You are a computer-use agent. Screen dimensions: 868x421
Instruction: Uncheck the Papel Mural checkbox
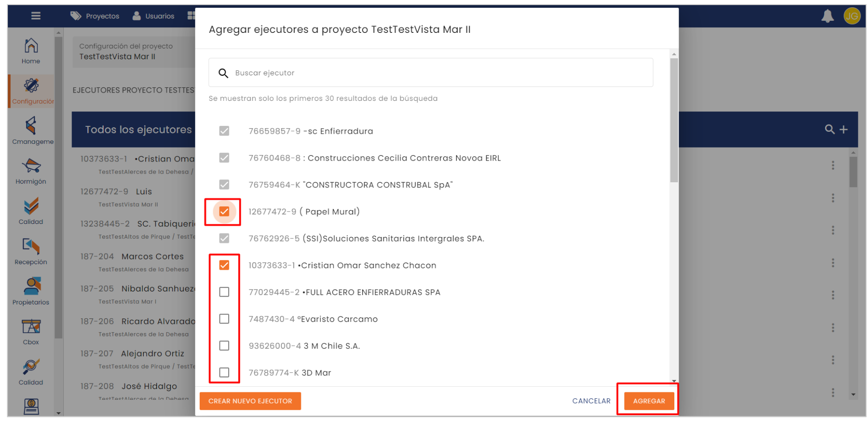224,212
